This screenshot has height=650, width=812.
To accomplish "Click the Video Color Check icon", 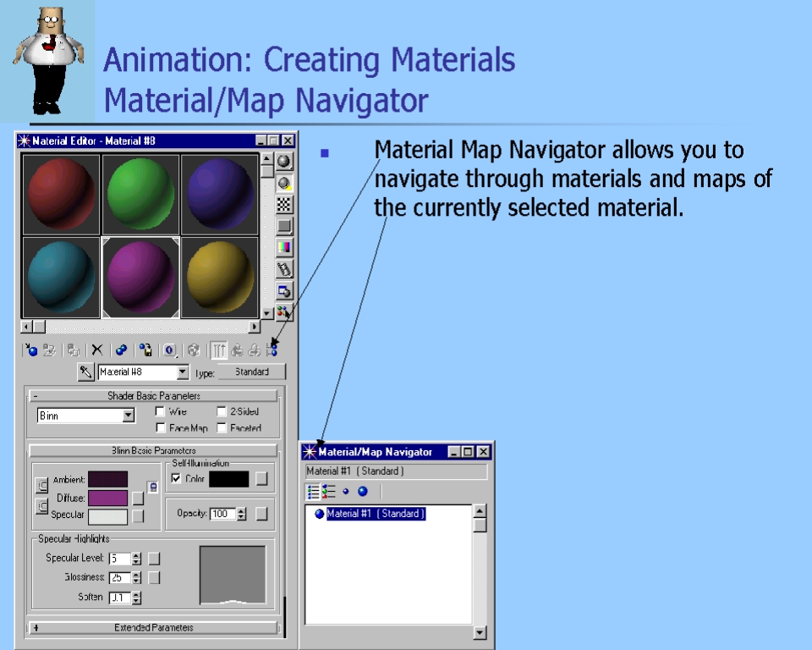I will click(x=284, y=248).
